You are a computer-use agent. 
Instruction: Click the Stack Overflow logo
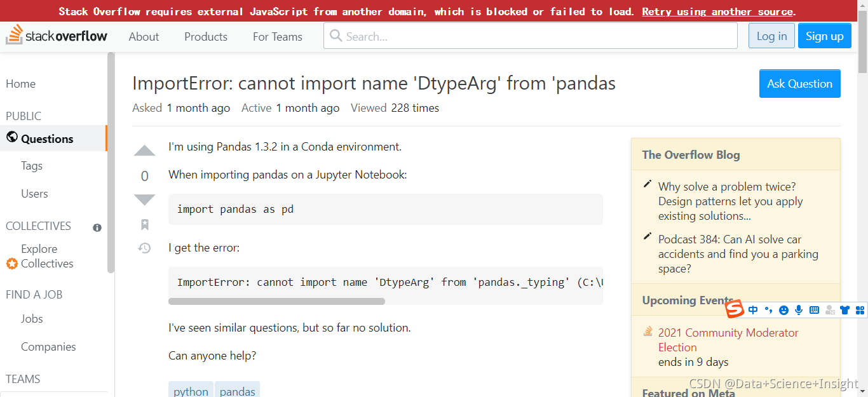coord(57,36)
